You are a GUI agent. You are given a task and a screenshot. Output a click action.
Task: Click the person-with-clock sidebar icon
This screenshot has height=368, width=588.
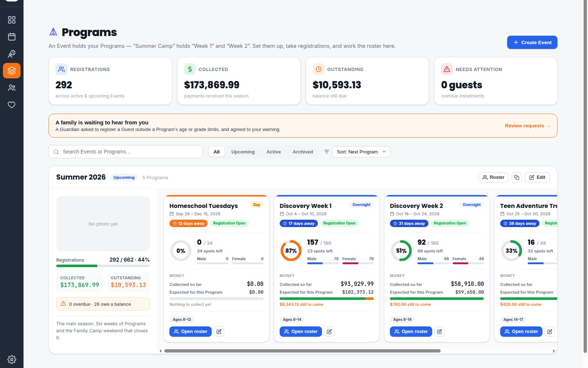[x=12, y=54]
